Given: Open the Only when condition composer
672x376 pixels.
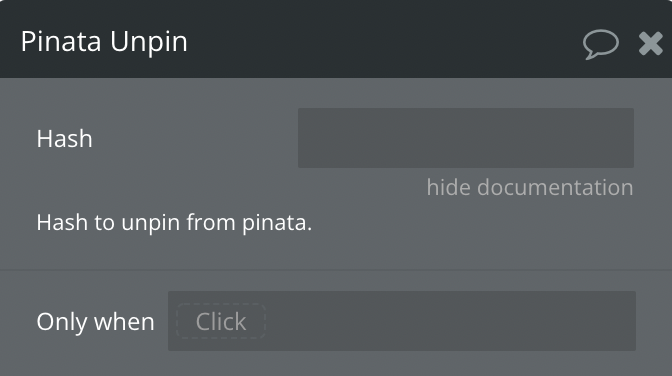Looking at the screenshot, I should pyautogui.click(x=402, y=321).
